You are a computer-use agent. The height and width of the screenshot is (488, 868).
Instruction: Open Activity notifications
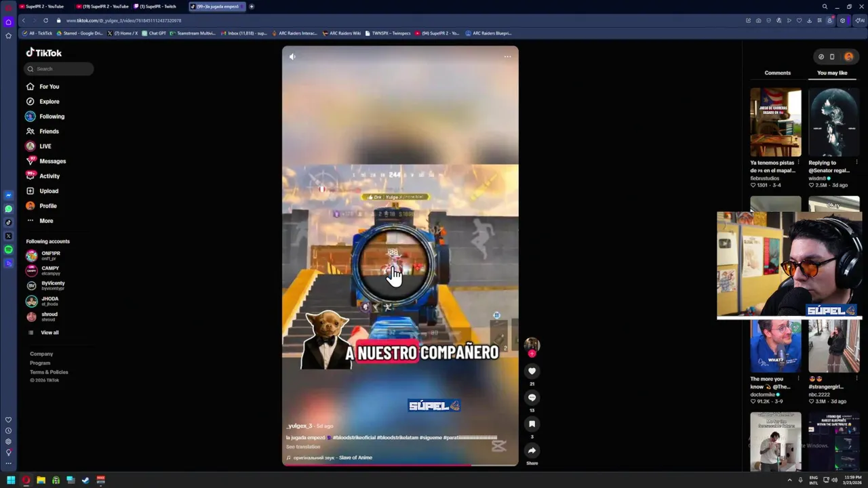[x=43, y=176]
